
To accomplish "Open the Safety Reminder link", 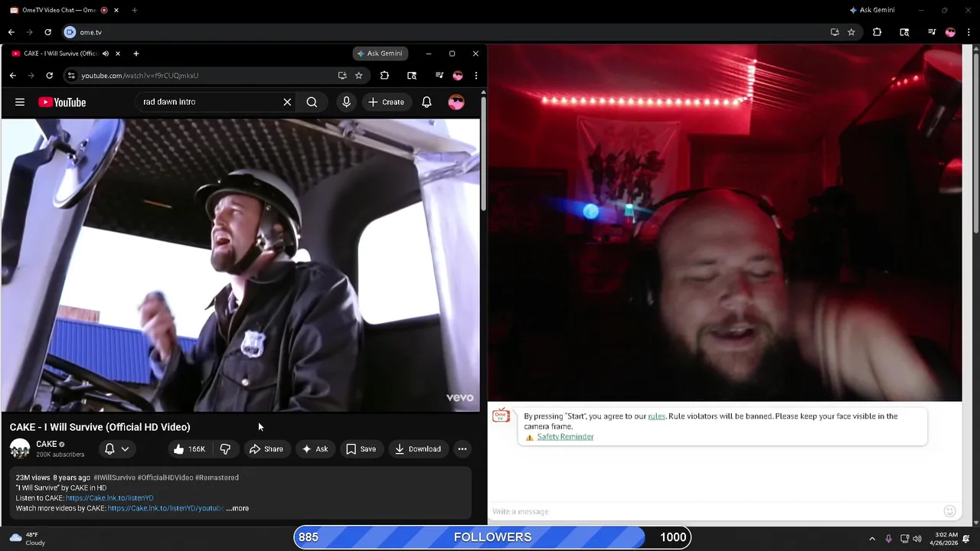I will 565,437.
